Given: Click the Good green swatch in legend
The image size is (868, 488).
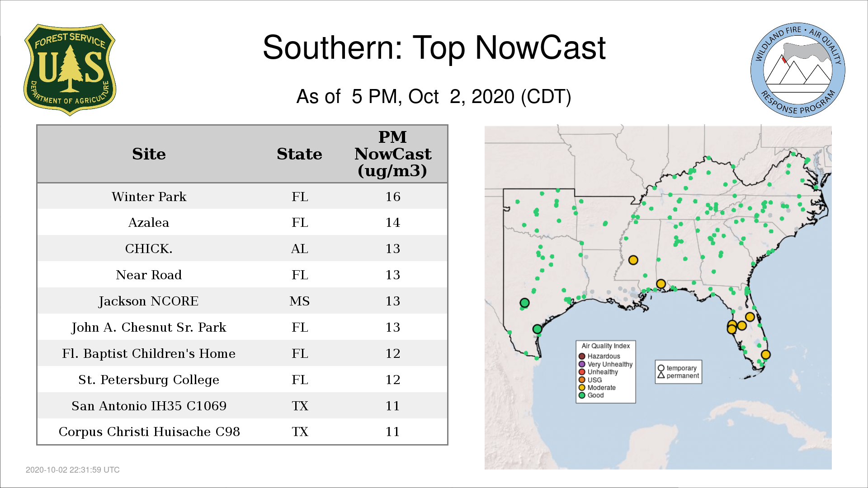Looking at the screenshot, I should [x=582, y=395].
